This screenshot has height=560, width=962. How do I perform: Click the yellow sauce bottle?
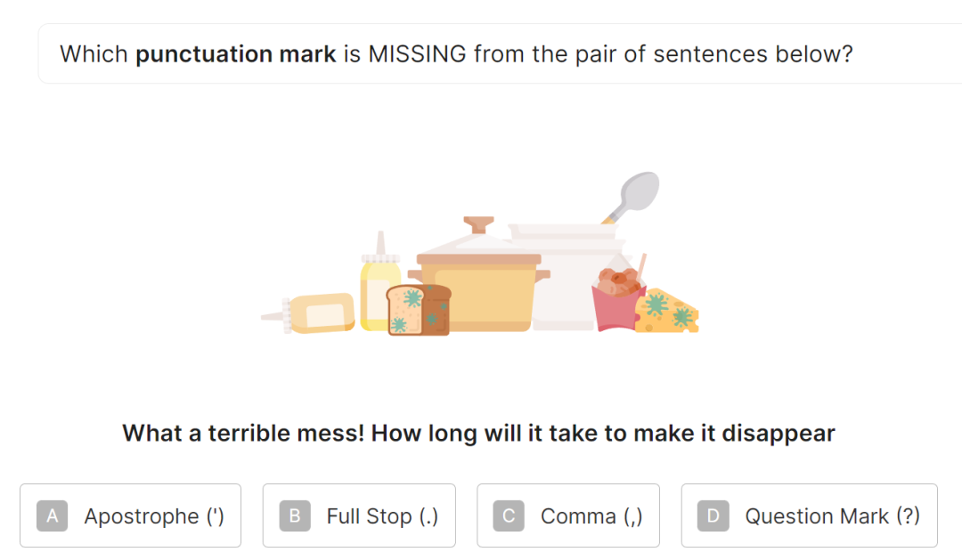click(x=379, y=282)
